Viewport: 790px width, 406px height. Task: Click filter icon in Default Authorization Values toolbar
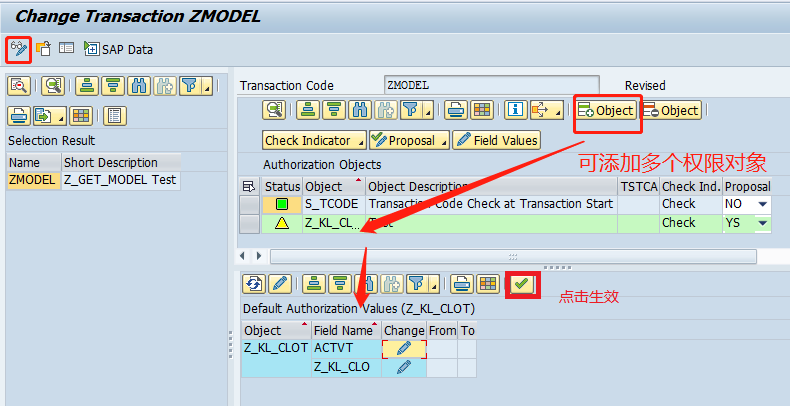tap(417, 284)
